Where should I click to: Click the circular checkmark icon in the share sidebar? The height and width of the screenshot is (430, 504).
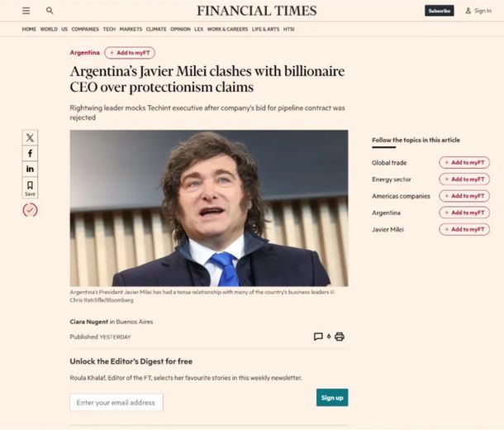tap(31, 210)
